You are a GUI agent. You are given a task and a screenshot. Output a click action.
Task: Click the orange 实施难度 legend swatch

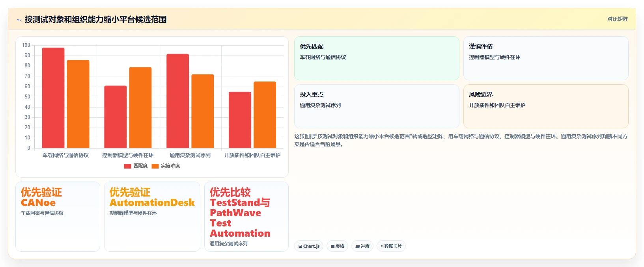pyautogui.click(x=155, y=166)
